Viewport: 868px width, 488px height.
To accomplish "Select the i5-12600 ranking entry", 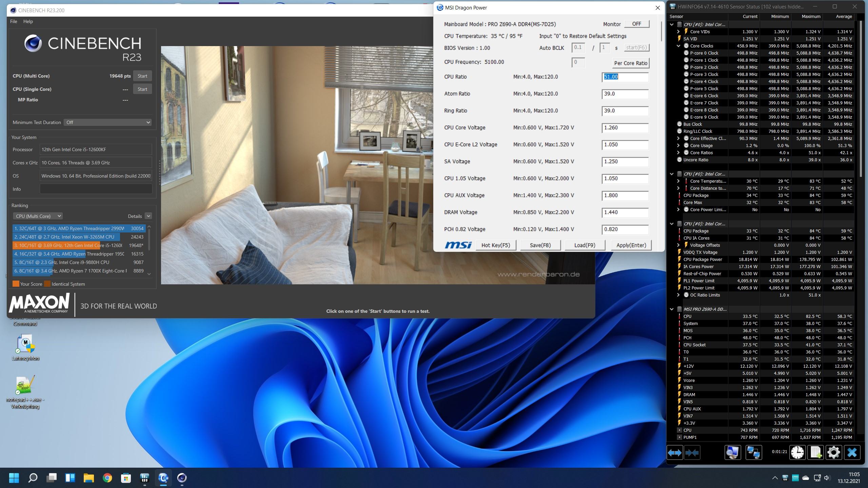I will [78, 245].
